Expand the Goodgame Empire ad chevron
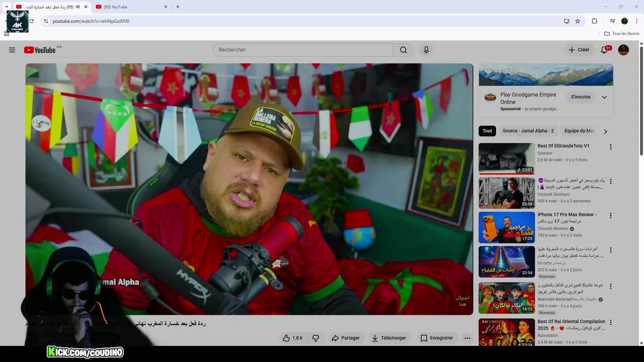Image resolution: width=644 pixels, height=362 pixels. (604, 97)
